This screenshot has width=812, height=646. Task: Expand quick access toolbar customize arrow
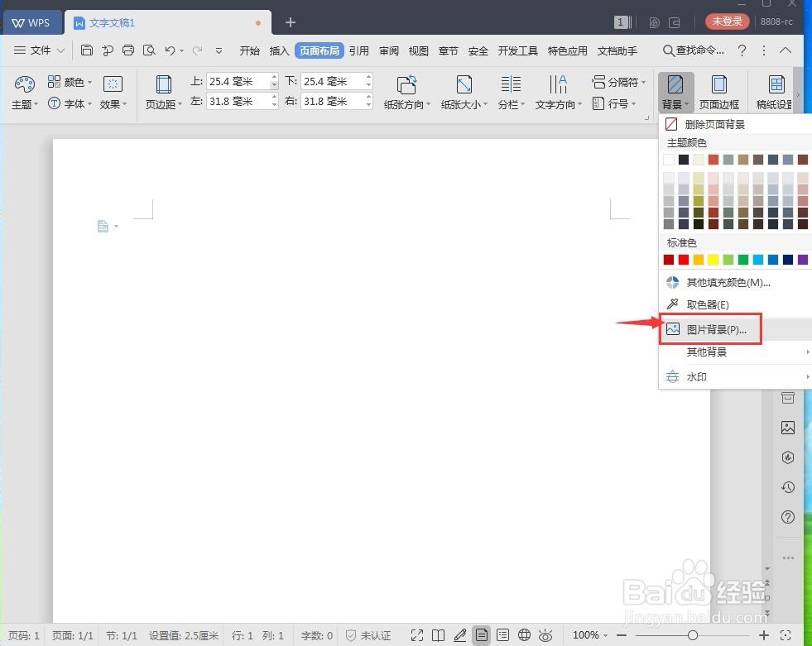[219, 50]
